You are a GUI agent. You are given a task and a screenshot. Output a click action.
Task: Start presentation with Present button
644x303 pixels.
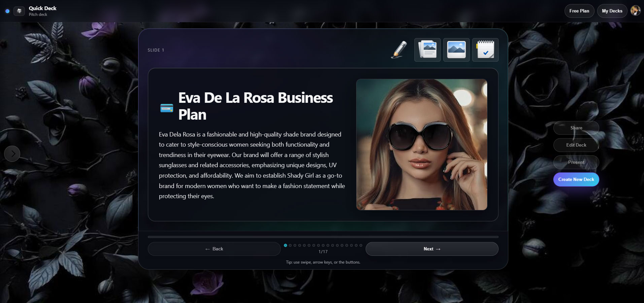click(576, 162)
